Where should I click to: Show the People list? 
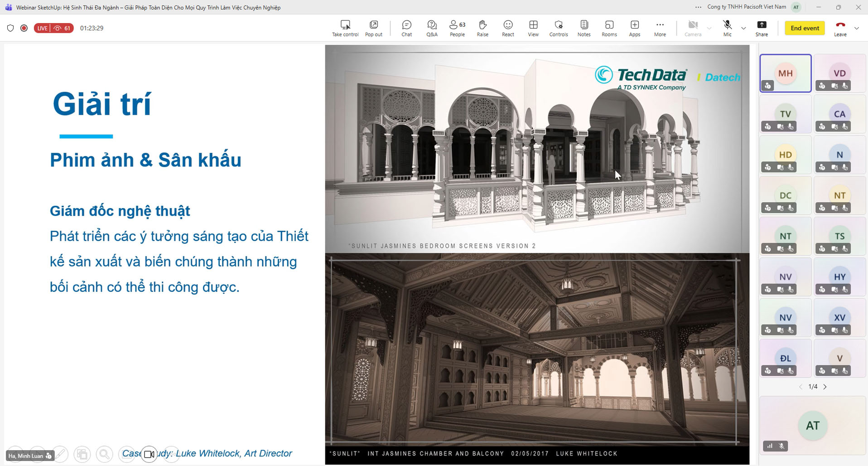click(x=457, y=28)
